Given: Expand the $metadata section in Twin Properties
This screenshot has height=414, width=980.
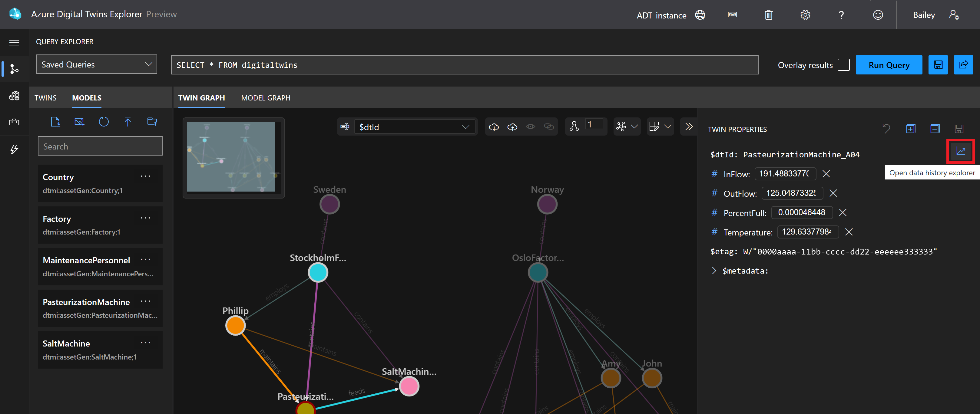Looking at the screenshot, I should click(x=714, y=271).
